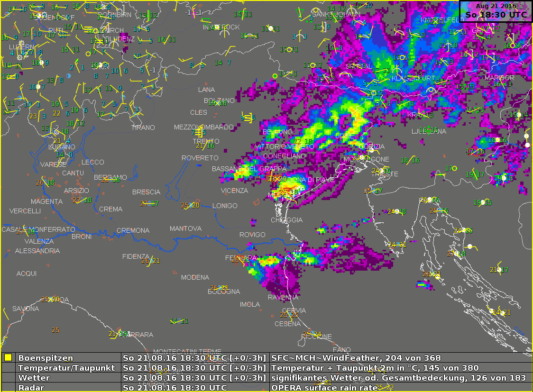The height and width of the screenshot is (392, 533).
Task: Click the MANTOVA city label
Action: coord(185,228)
